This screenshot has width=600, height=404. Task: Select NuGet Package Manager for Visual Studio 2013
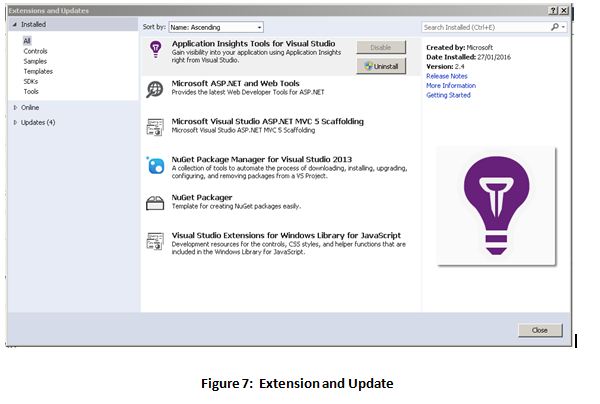[x=261, y=159]
